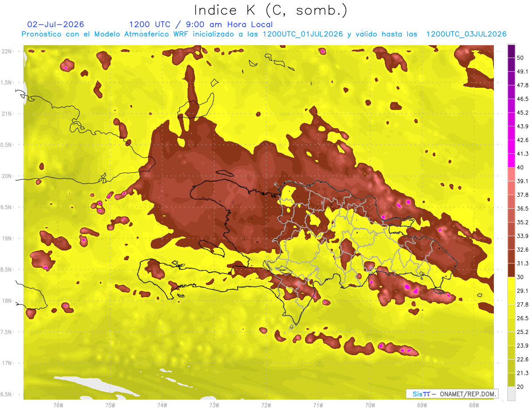Screen dimensions: 532x411
Task: Click colorbar value "25.2"
Action: click(522, 332)
